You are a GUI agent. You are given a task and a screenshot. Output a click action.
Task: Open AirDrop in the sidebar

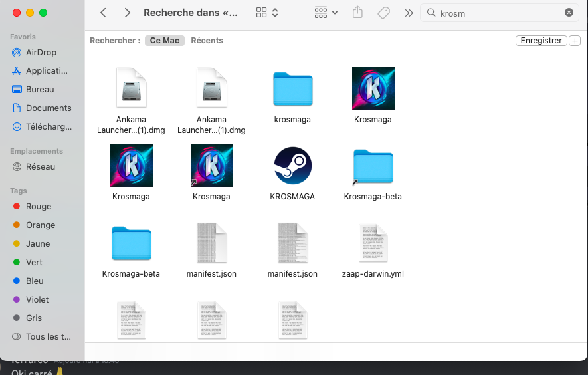point(41,52)
